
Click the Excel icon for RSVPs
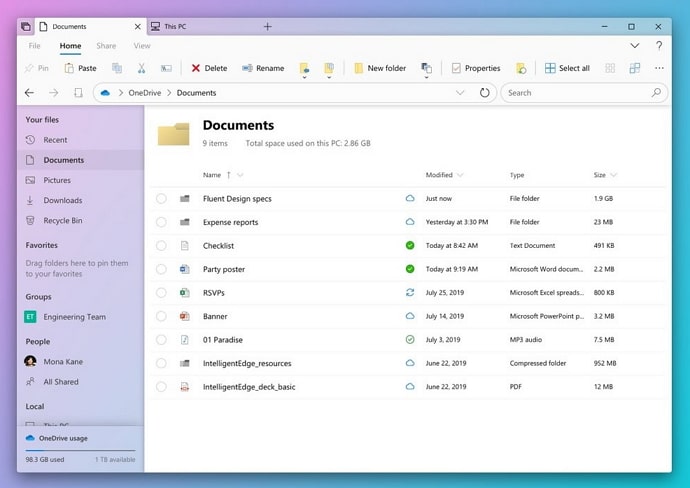click(185, 293)
